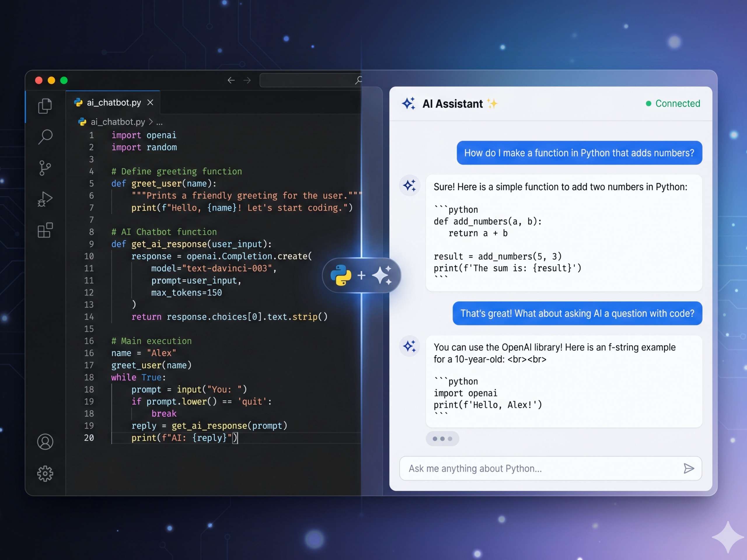747x560 pixels.
Task: Send the chat message with the arrow icon
Action: [x=689, y=468]
